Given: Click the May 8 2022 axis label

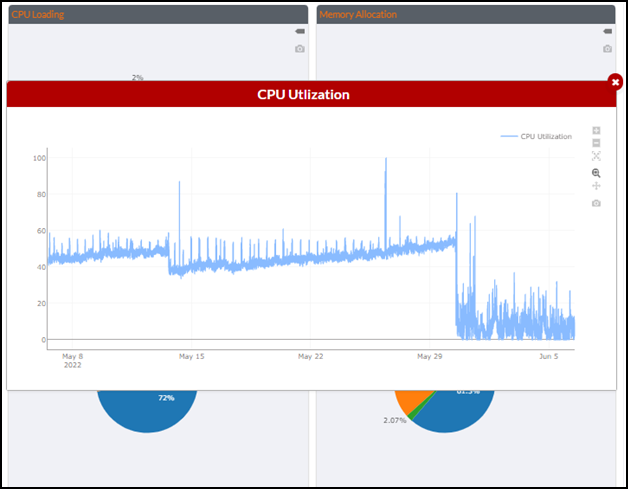Looking at the screenshot, I should coord(72,360).
